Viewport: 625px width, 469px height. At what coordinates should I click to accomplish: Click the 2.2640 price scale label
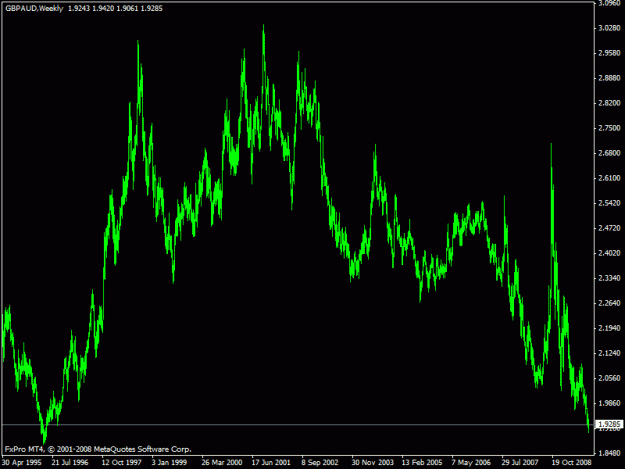tap(609, 303)
